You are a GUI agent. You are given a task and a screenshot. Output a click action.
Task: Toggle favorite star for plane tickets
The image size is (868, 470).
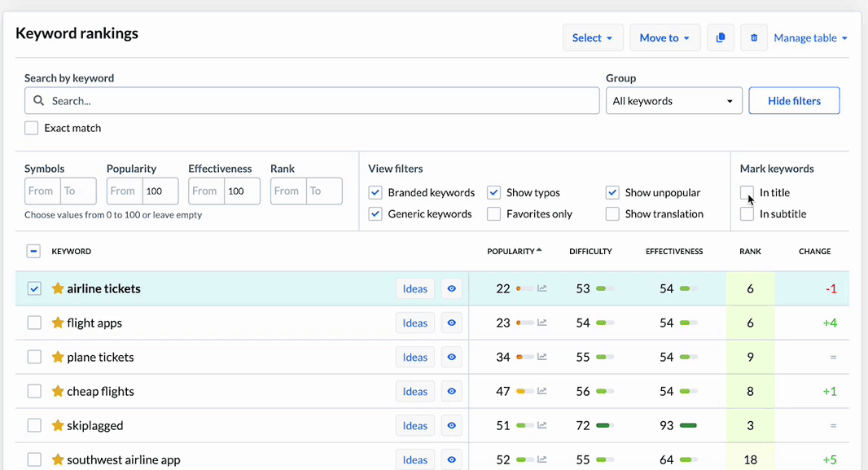58,357
